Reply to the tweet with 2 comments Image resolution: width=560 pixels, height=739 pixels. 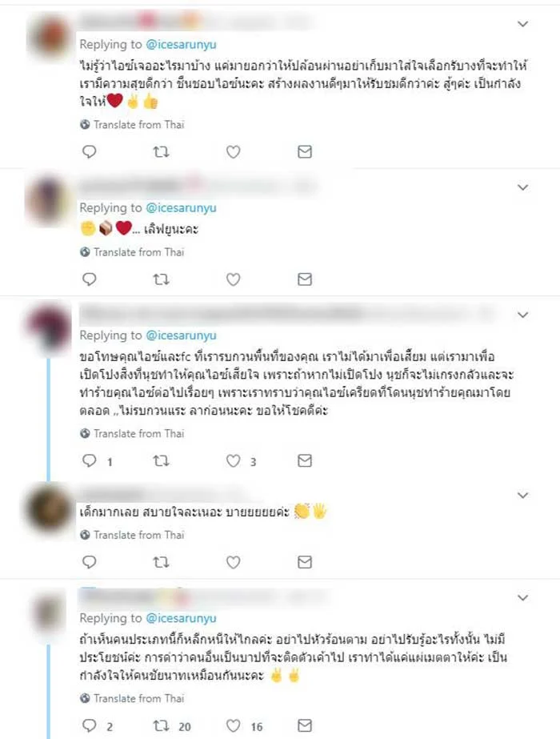(x=89, y=726)
